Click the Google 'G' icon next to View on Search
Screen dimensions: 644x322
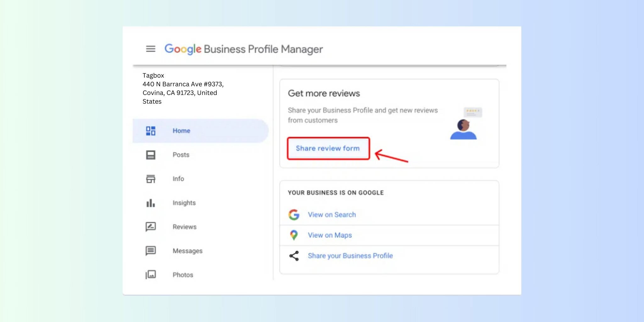294,214
